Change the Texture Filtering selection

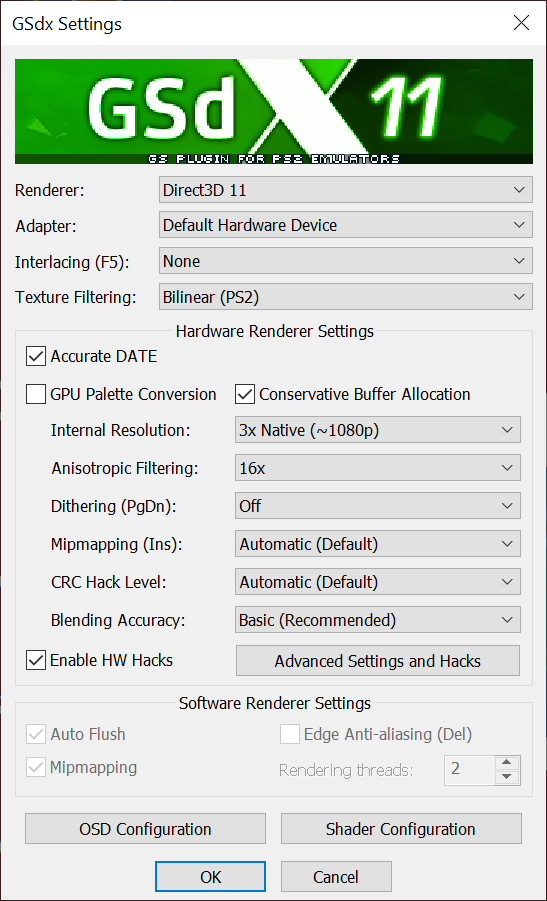click(x=346, y=297)
